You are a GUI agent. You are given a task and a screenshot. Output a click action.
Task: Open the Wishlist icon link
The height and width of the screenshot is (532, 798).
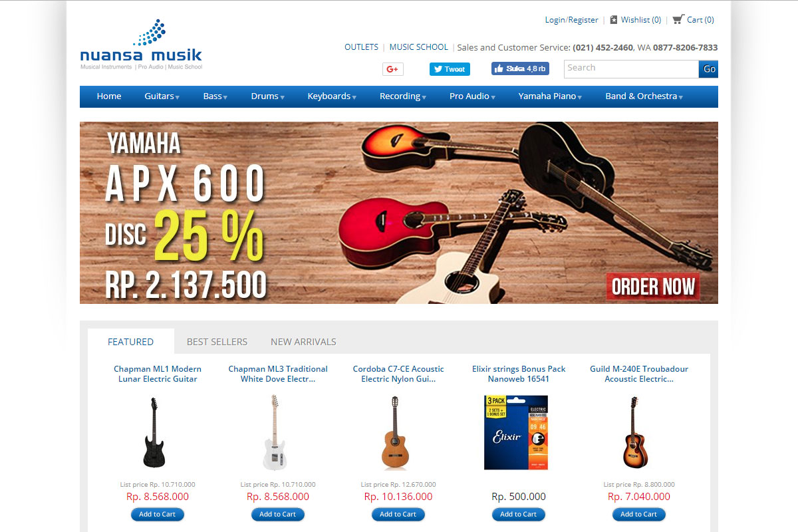(x=614, y=20)
